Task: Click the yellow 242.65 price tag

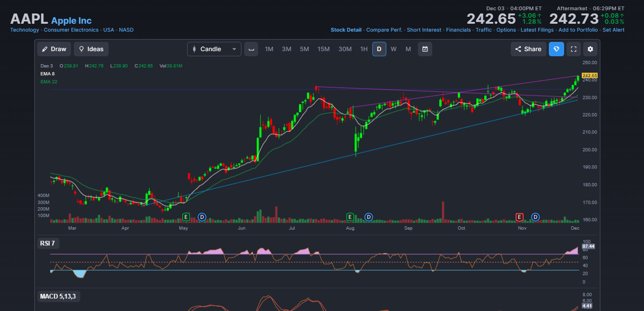Action: (589, 75)
